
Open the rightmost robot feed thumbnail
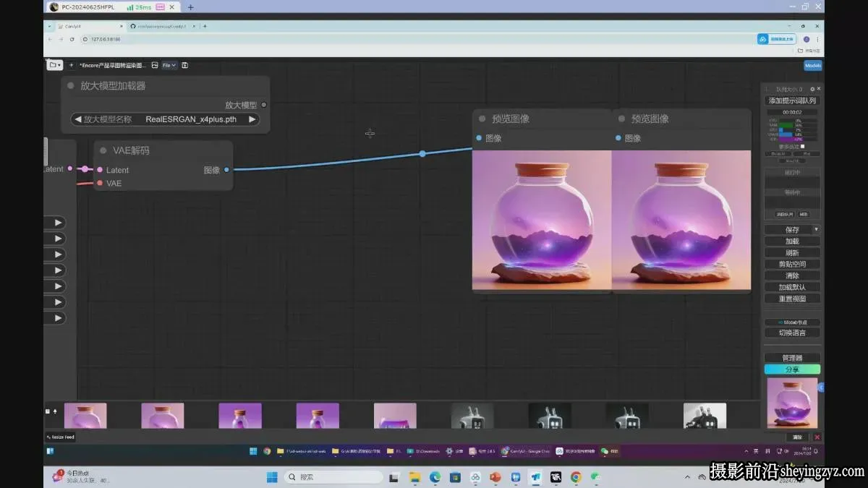point(705,416)
